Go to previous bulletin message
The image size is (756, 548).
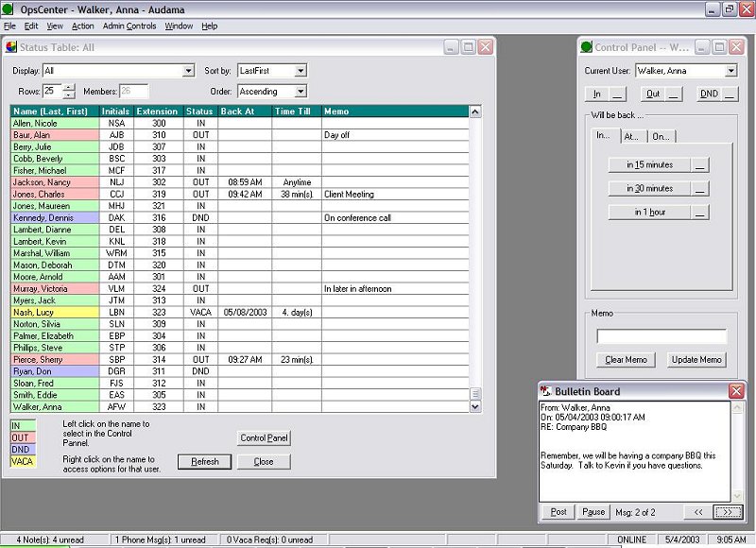698,512
